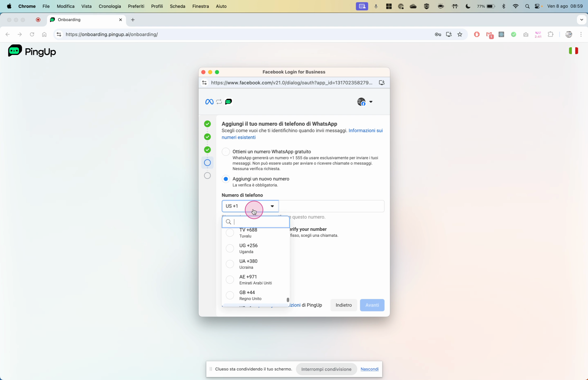Open the Vista menu
This screenshot has height=380, width=588.
point(86,6)
